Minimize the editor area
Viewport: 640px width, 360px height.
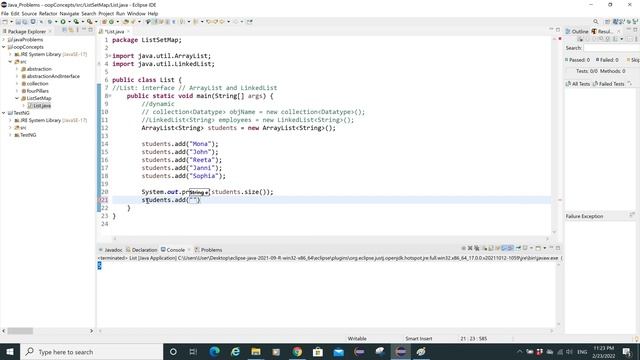click(551, 30)
